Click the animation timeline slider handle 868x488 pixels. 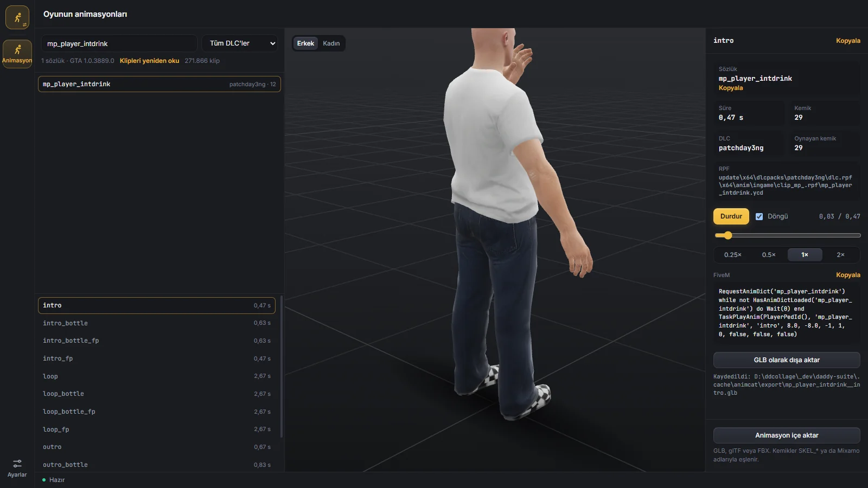pos(728,235)
